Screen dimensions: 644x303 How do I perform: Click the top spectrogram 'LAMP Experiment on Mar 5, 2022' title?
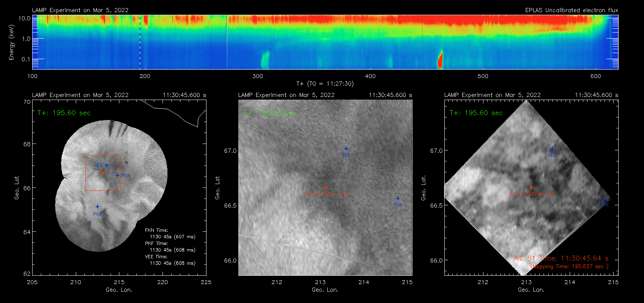tap(80, 10)
